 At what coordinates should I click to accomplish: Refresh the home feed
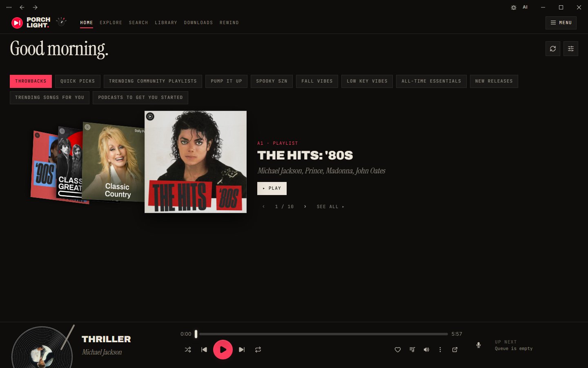click(x=553, y=49)
